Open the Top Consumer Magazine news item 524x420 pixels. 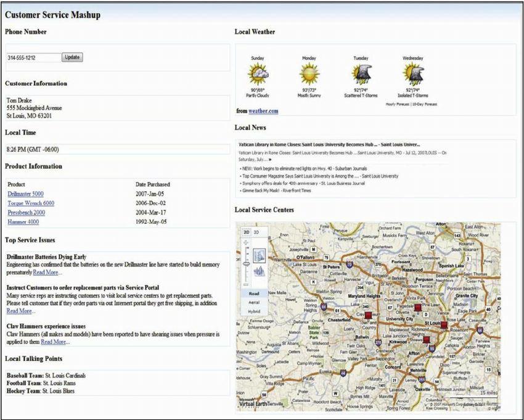pos(320,176)
